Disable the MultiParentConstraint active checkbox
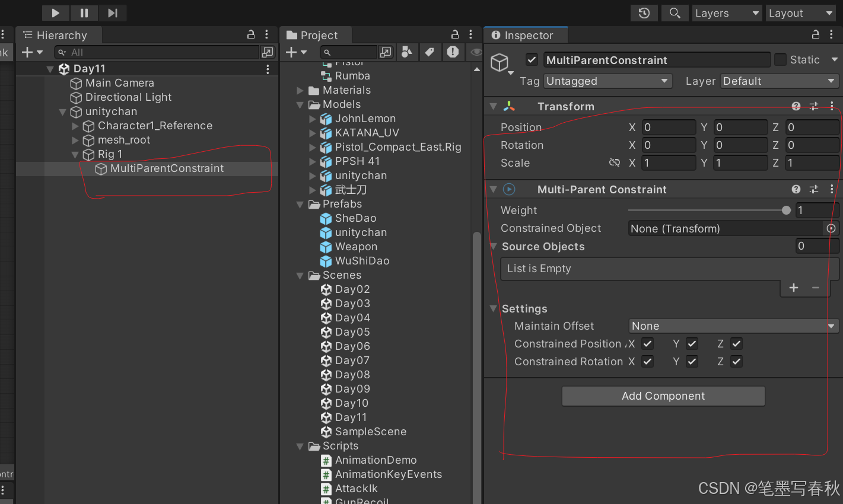Image resolution: width=843 pixels, height=504 pixels. point(532,59)
